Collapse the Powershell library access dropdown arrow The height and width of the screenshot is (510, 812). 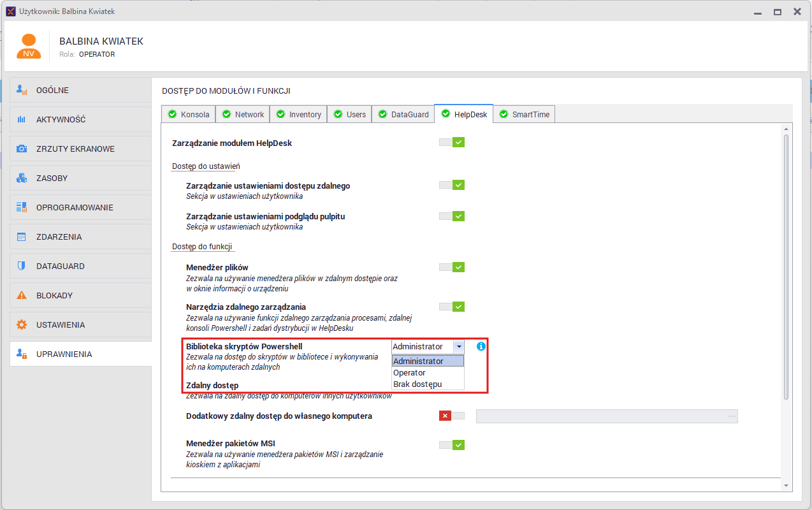(x=459, y=346)
